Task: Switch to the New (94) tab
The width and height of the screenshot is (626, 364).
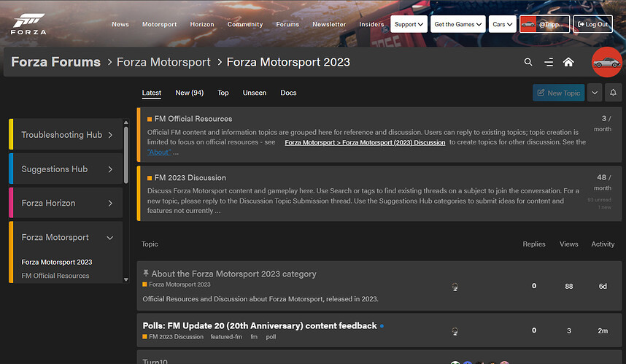Action: tap(189, 93)
